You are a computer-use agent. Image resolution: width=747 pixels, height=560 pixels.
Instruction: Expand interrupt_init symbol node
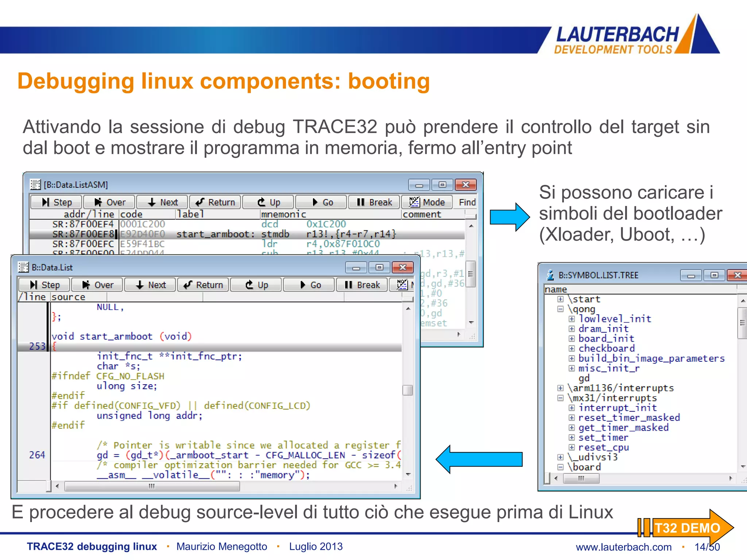pyautogui.click(x=572, y=408)
